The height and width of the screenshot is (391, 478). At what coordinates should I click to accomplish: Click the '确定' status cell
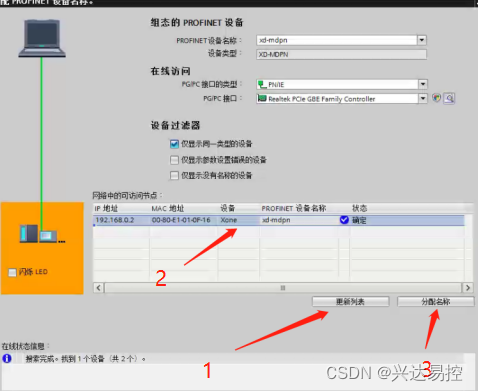coord(359,220)
